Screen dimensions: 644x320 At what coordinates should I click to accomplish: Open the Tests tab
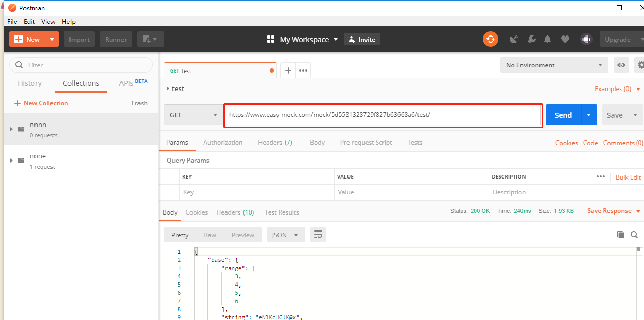pos(414,143)
